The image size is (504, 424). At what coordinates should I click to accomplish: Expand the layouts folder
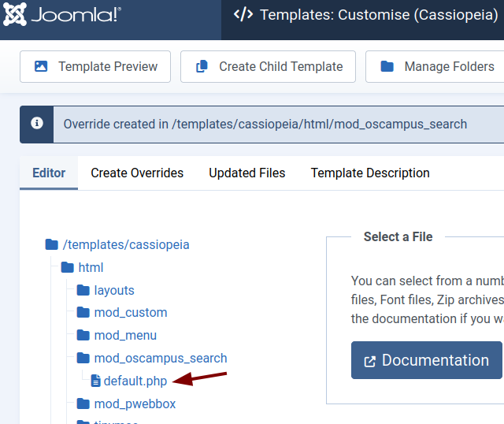[113, 290]
